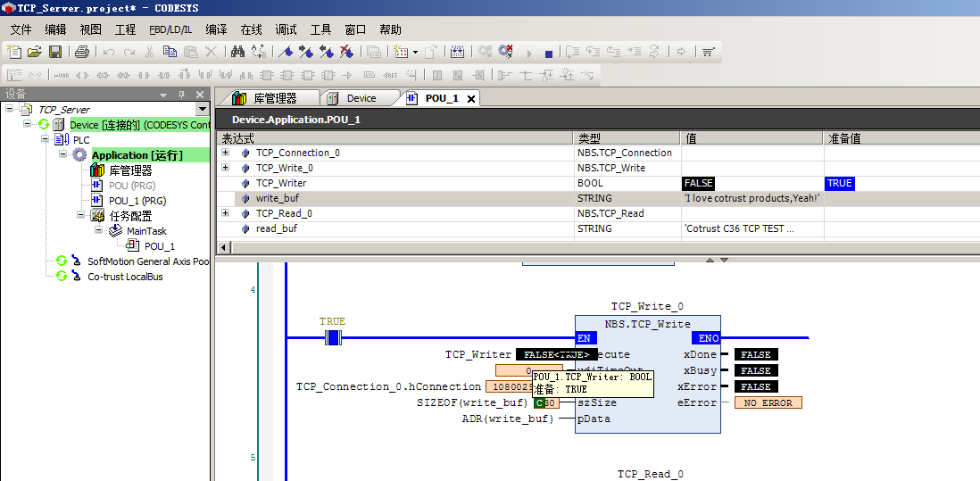This screenshot has height=481, width=980.
Task: Open the 在线 menu
Action: (x=252, y=30)
